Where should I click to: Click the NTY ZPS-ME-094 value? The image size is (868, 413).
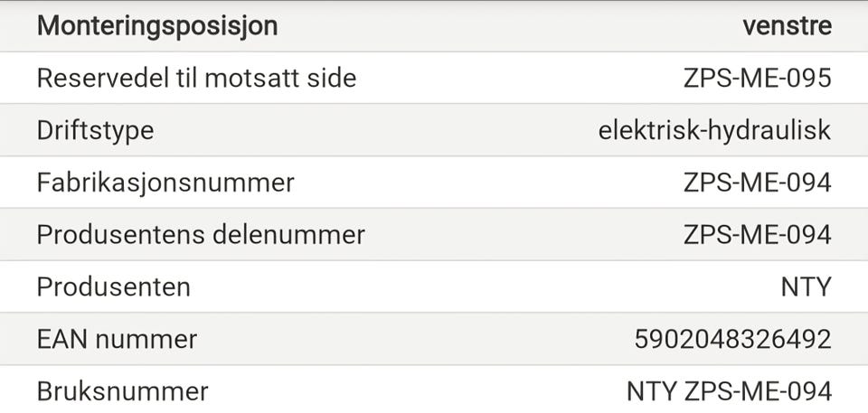coord(729,391)
